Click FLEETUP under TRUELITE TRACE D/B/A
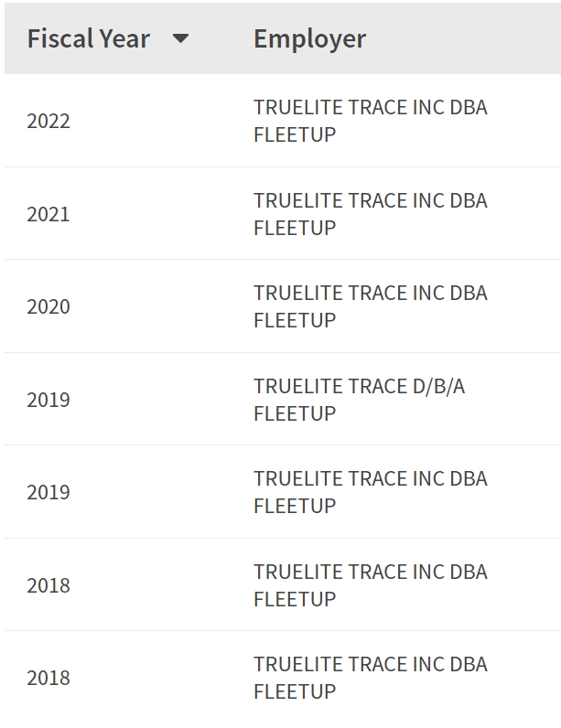Screen dimensions: 561x728 pos(295,413)
